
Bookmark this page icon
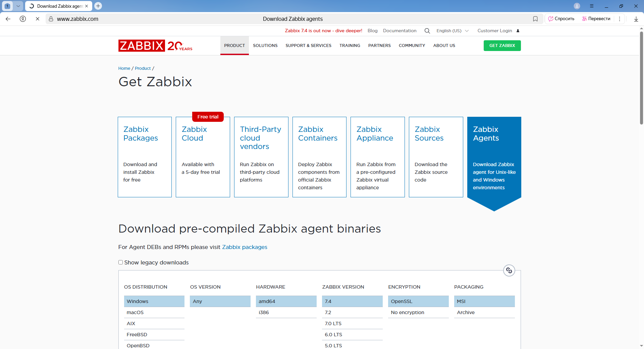click(x=535, y=19)
